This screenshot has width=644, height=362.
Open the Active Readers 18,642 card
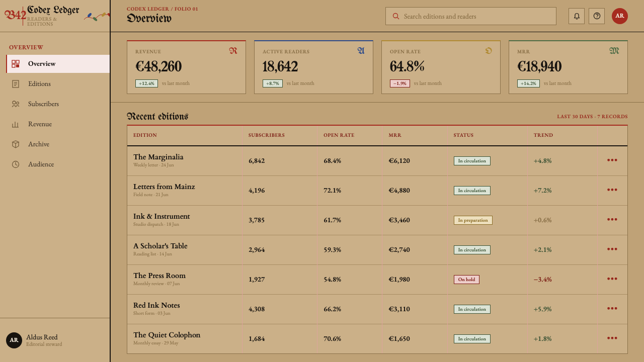(x=313, y=67)
